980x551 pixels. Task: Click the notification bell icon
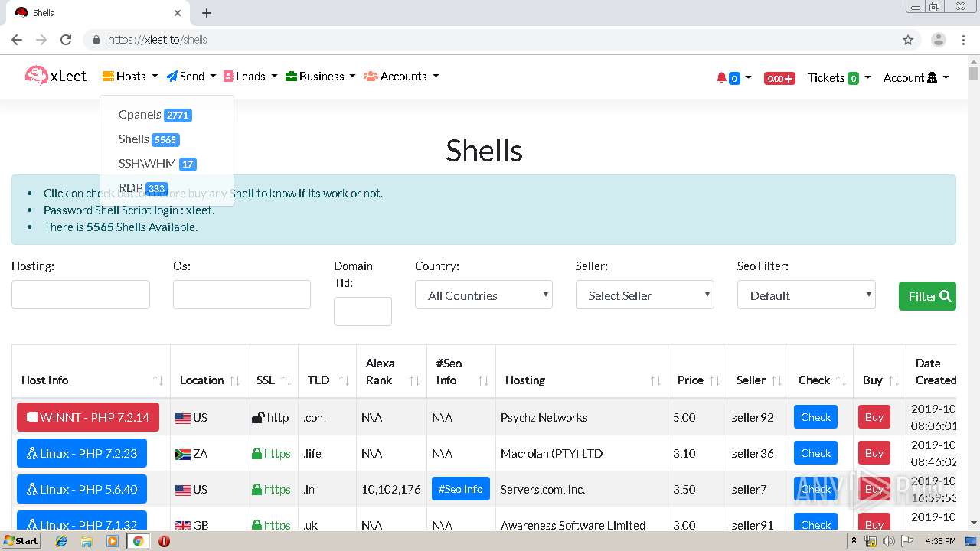coord(721,78)
